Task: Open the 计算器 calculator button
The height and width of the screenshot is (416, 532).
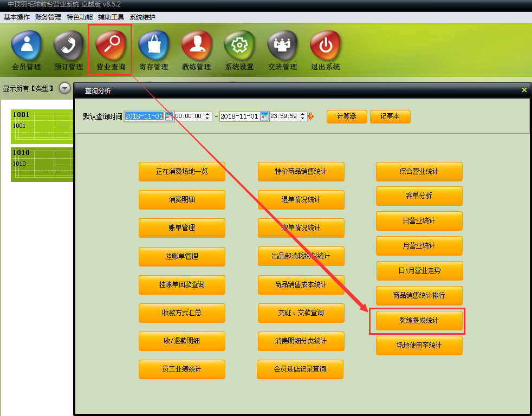Action: coord(347,116)
